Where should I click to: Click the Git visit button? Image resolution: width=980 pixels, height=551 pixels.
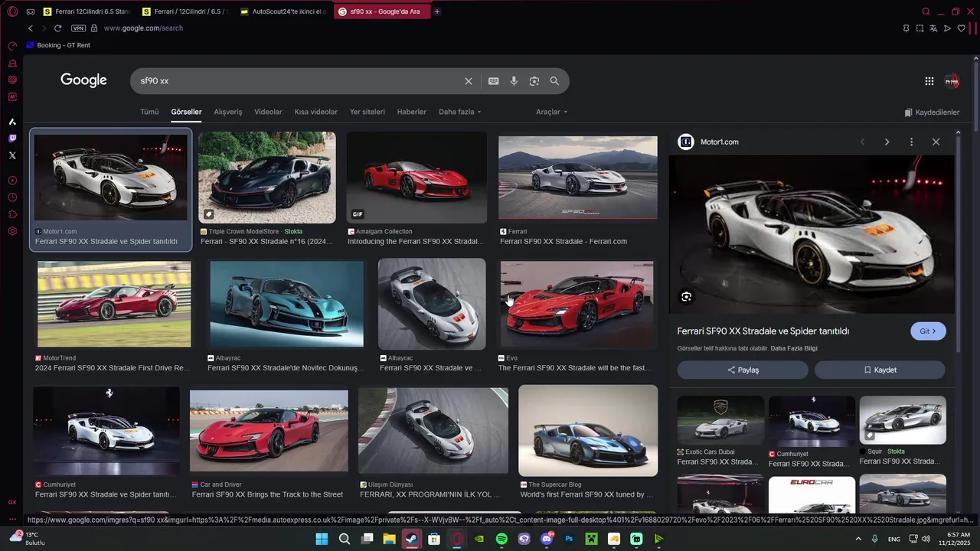(928, 331)
